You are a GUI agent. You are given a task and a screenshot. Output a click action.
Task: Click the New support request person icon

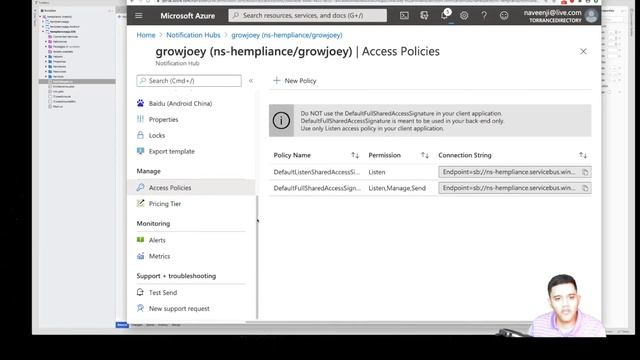140,308
